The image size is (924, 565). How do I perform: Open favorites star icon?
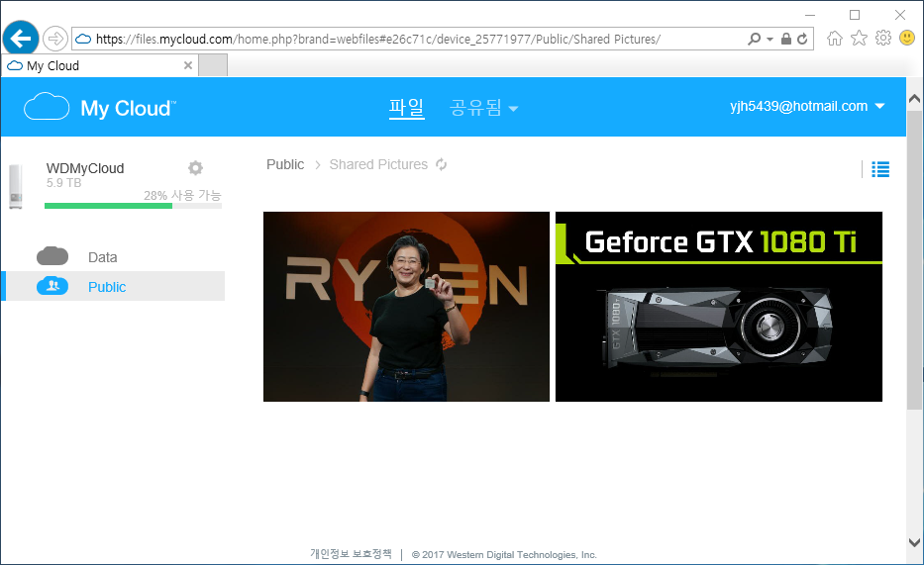[x=860, y=39]
